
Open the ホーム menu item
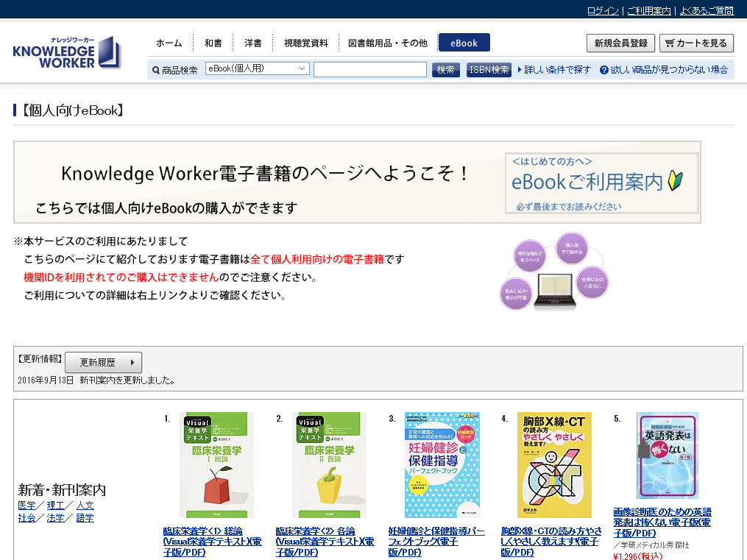(169, 43)
